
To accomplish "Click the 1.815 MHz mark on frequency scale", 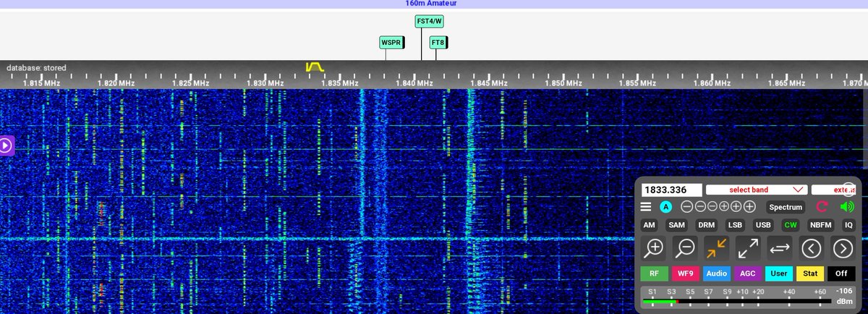I will (x=41, y=83).
